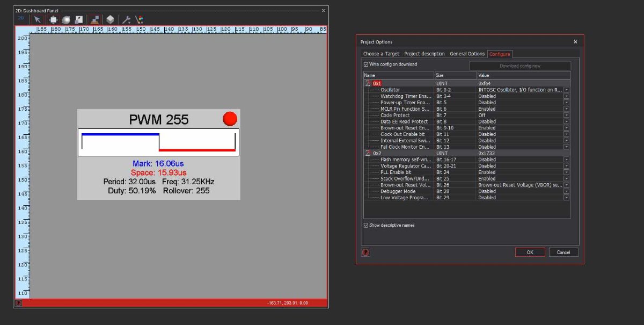
Task: Choose the rotate sphere tool
Action: pyautogui.click(x=67, y=19)
